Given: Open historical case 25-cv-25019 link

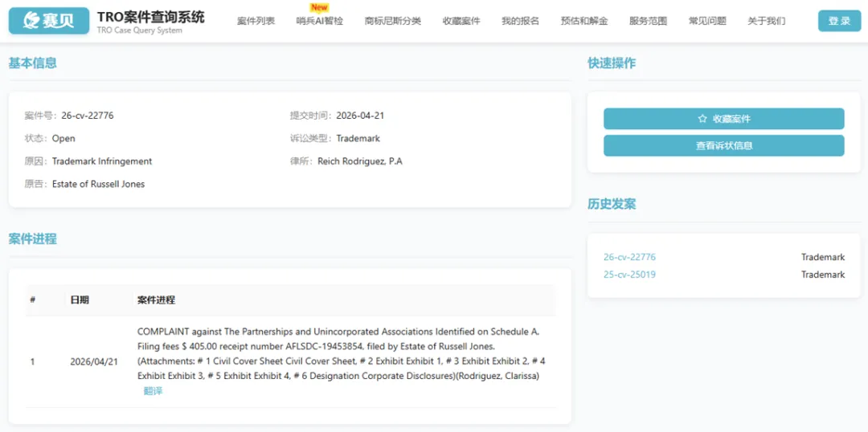Looking at the screenshot, I should 629,275.
